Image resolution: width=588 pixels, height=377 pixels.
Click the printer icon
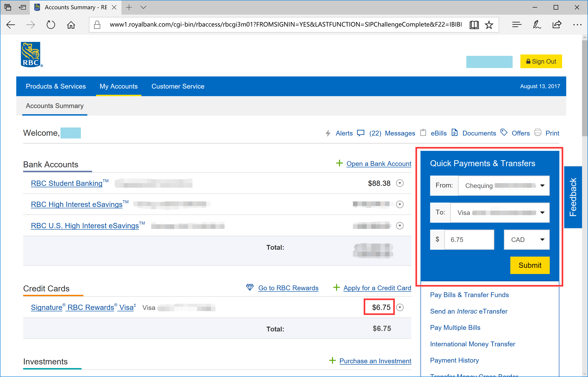click(538, 133)
